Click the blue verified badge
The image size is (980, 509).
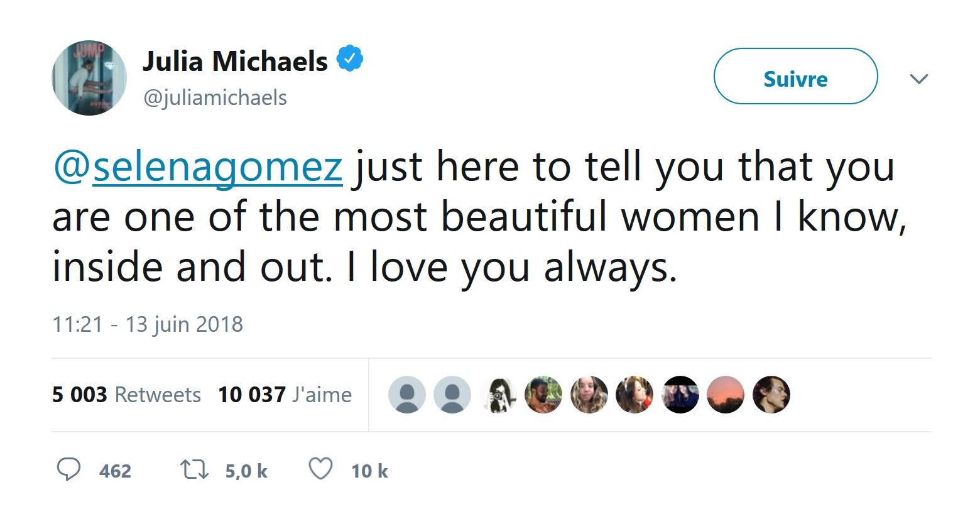coord(350,59)
